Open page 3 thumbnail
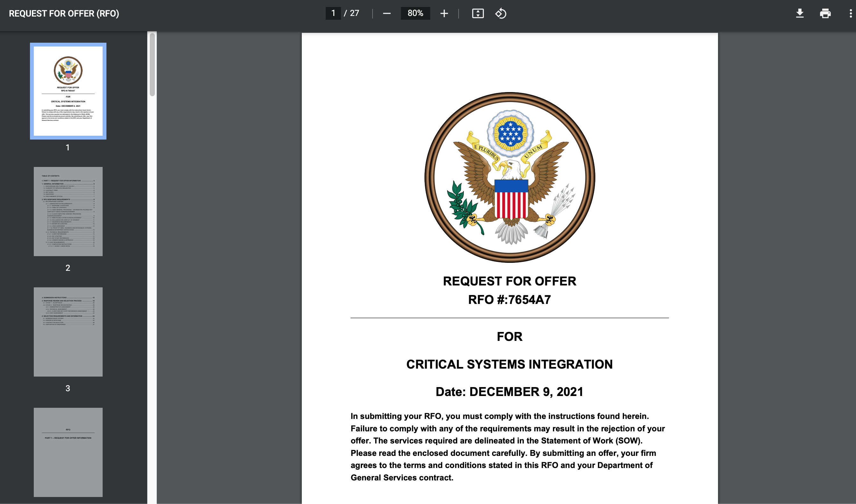The height and width of the screenshot is (504, 856). (x=68, y=332)
